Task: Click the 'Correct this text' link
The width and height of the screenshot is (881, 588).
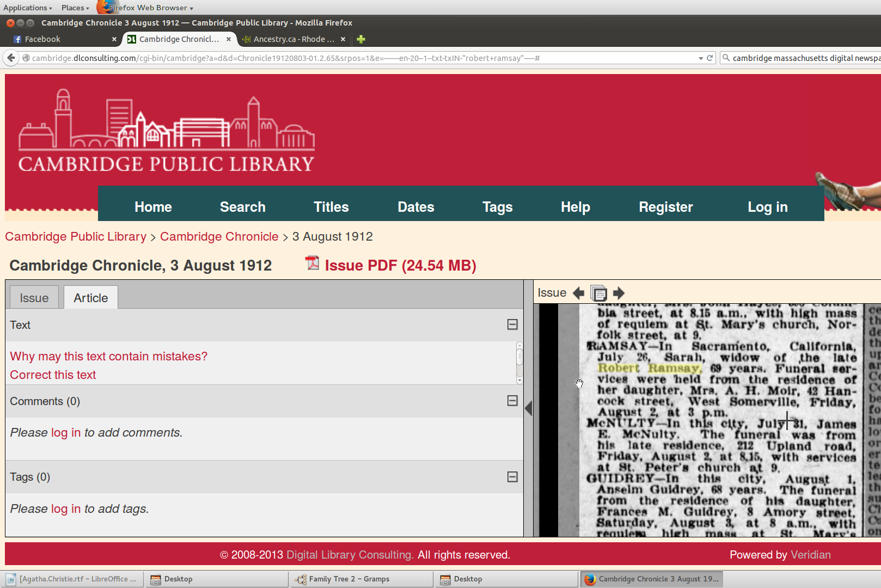Action: click(53, 375)
